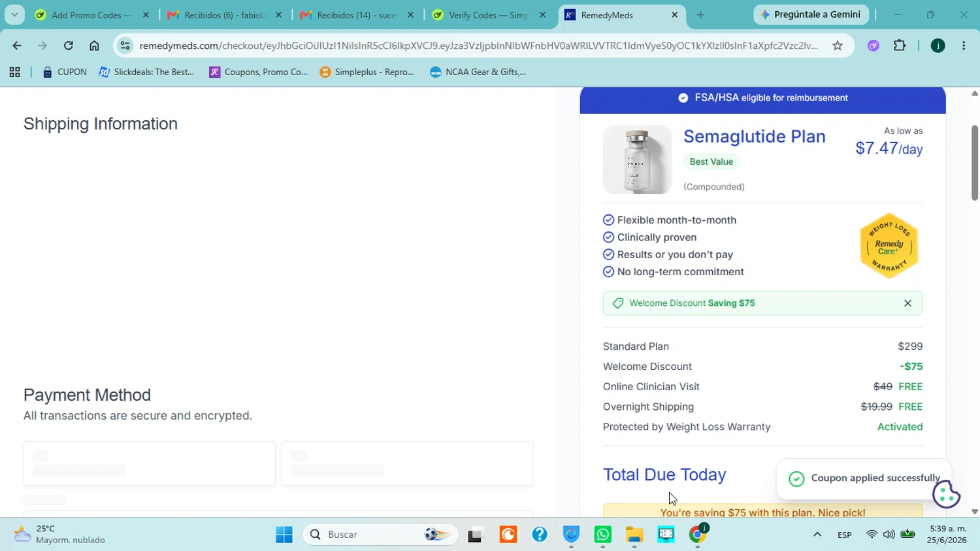Viewport: 980px width, 551px height.
Task: Open the blue help question-mark taskbar app
Action: [539, 535]
